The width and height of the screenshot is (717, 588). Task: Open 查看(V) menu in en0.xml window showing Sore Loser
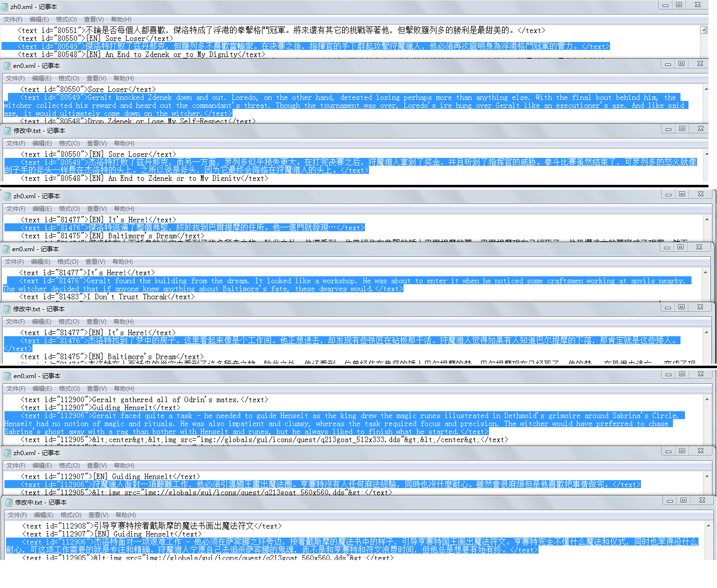click(96, 78)
